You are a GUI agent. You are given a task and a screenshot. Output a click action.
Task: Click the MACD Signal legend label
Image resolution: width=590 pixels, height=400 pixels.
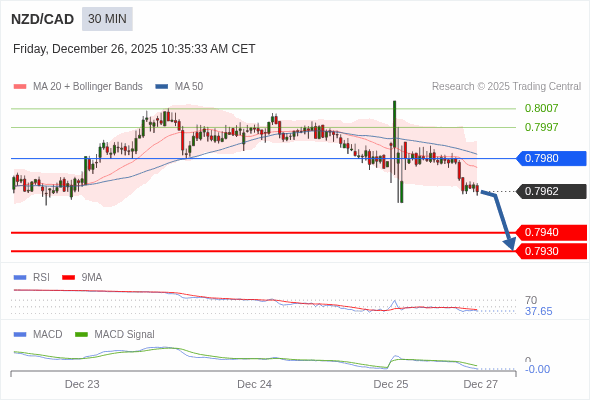[x=125, y=335]
